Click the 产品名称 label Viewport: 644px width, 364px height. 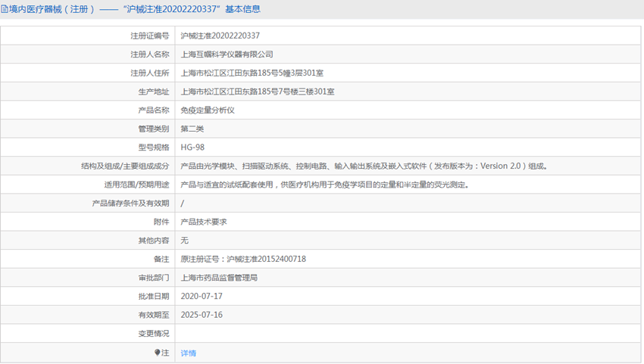[x=154, y=110]
